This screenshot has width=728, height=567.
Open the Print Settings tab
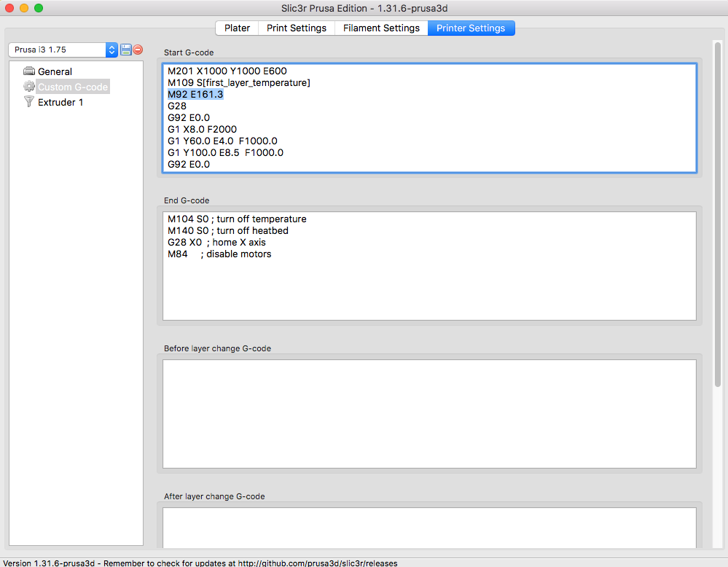pos(296,28)
